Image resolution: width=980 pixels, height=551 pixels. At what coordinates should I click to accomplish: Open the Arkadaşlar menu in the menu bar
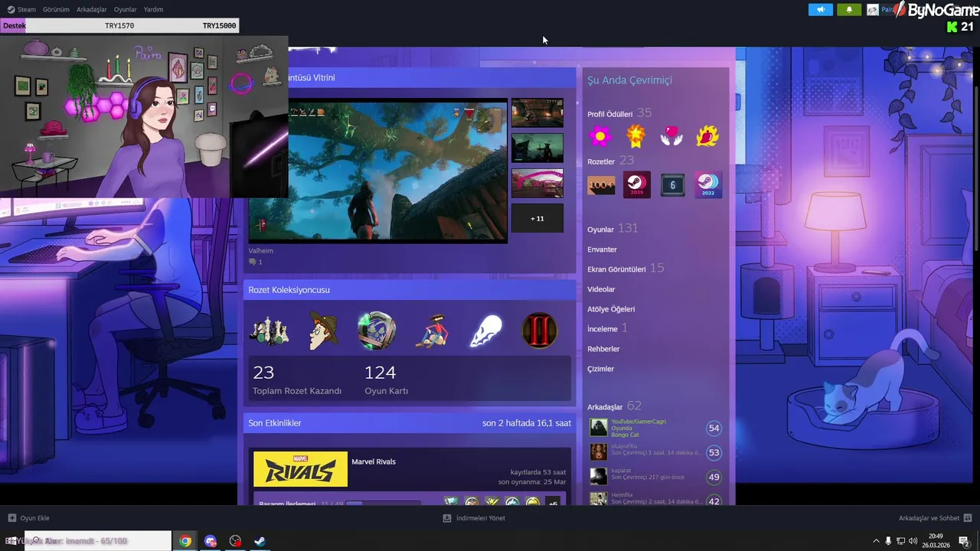pos(92,9)
